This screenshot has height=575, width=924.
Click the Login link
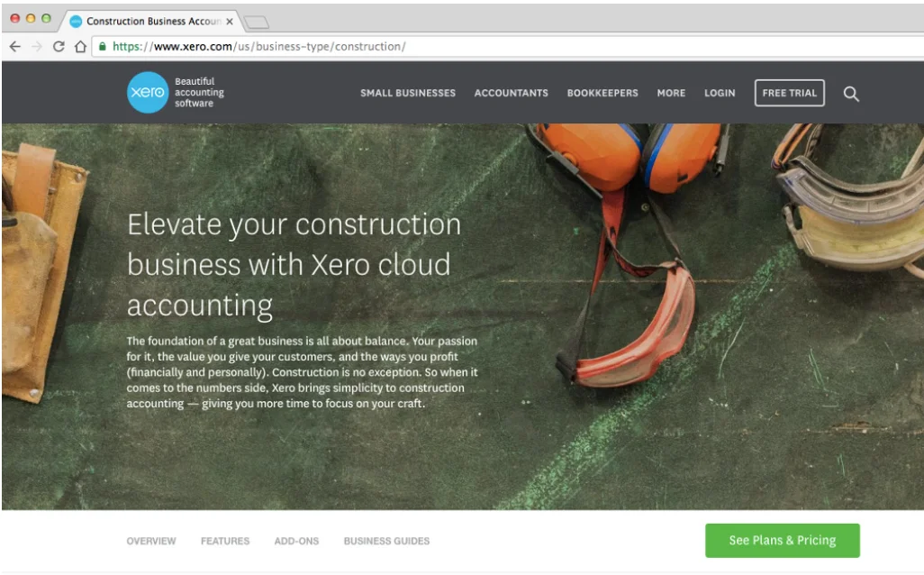(720, 93)
